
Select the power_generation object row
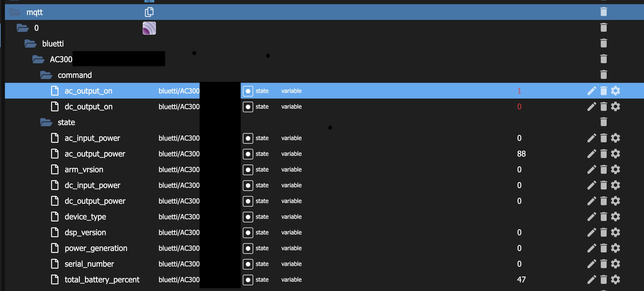(96, 248)
